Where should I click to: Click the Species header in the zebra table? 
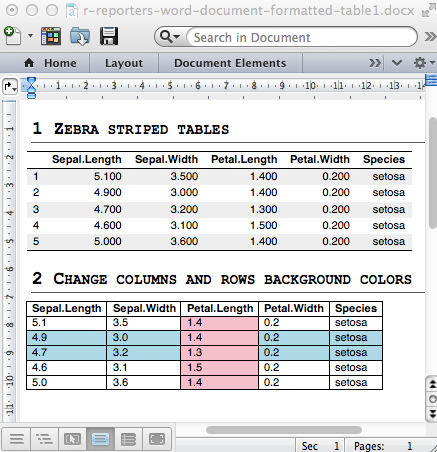[x=384, y=159]
